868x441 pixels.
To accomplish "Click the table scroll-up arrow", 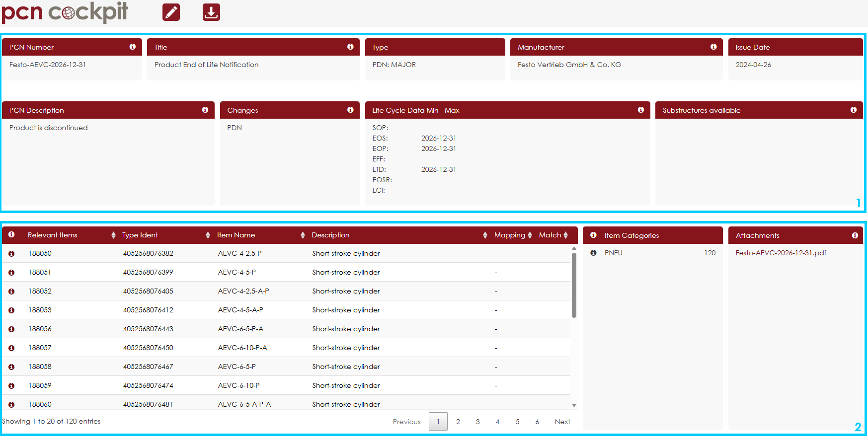I will point(574,248).
